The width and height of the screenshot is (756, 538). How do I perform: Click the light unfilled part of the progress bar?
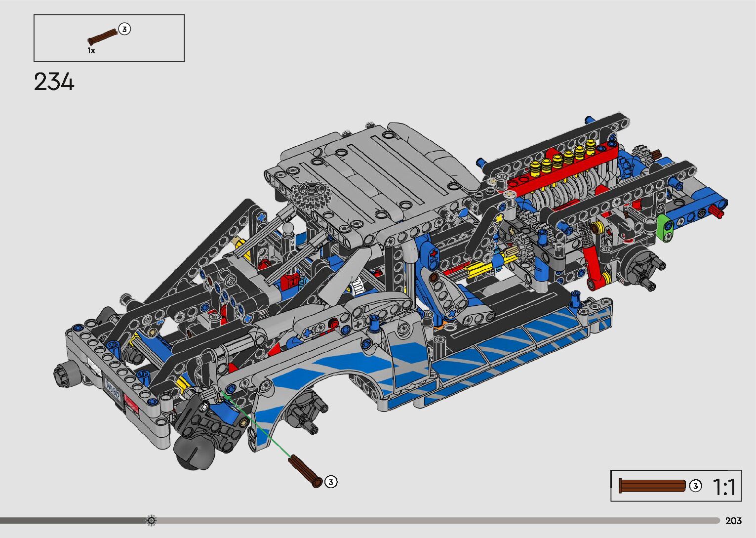(435, 520)
